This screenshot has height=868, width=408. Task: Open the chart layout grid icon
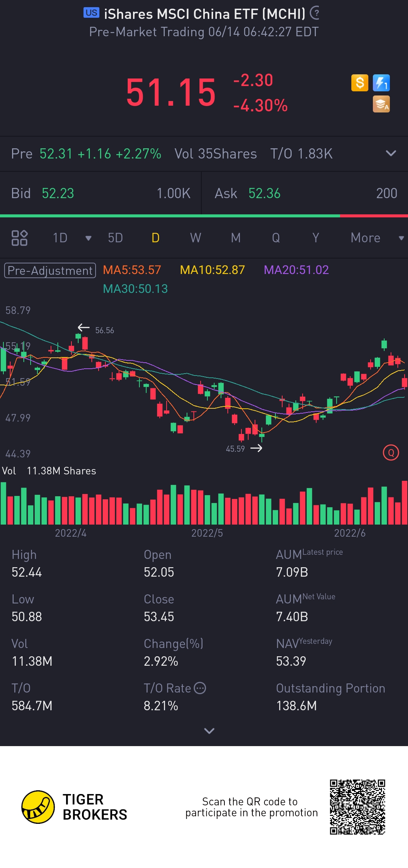coord(19,238)
